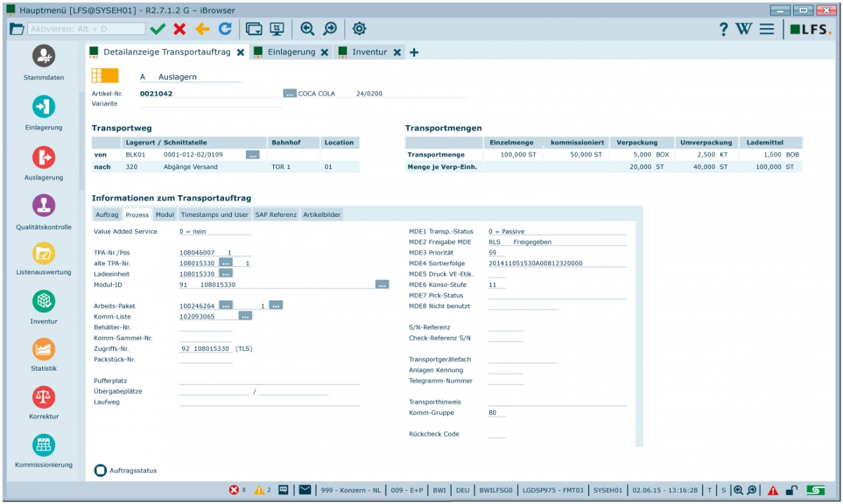Open the Artikelbilder tab

pos(322,214)
